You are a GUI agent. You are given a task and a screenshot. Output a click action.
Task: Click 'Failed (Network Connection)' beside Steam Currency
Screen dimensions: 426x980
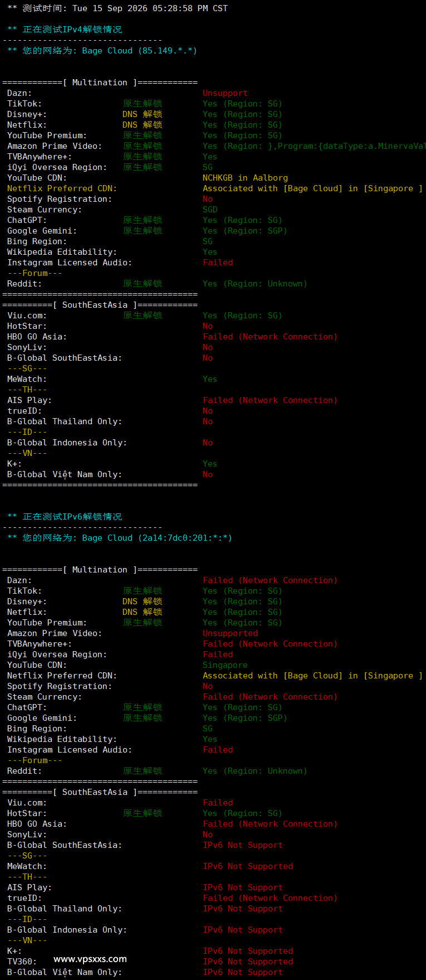point(270,697)
